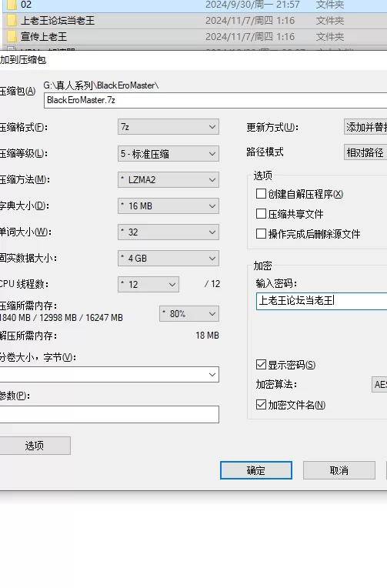Open the 80% memory usage dropdown

click(x=189, y=313)
